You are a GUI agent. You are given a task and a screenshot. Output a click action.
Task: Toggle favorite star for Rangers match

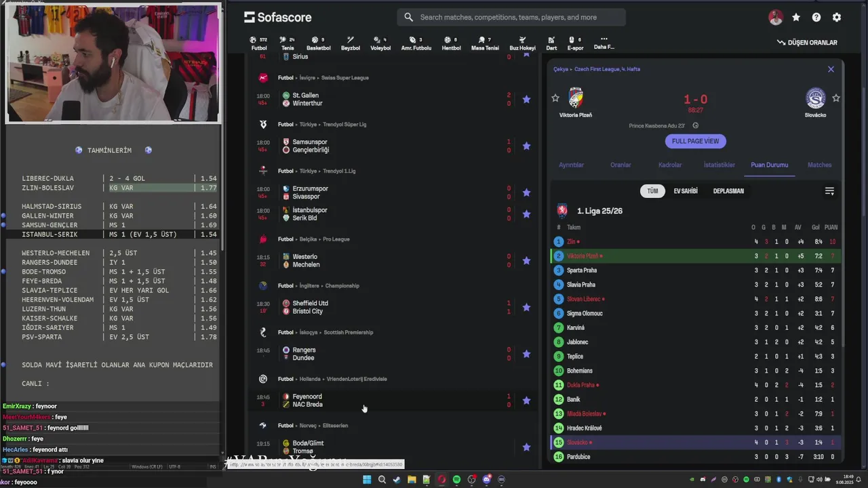(526, 354)
